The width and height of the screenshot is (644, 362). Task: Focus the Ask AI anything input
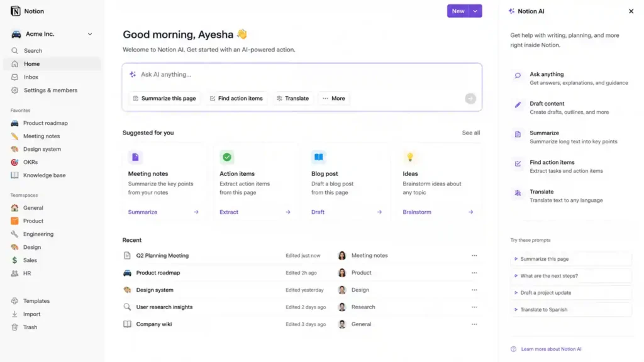point(302,74)
